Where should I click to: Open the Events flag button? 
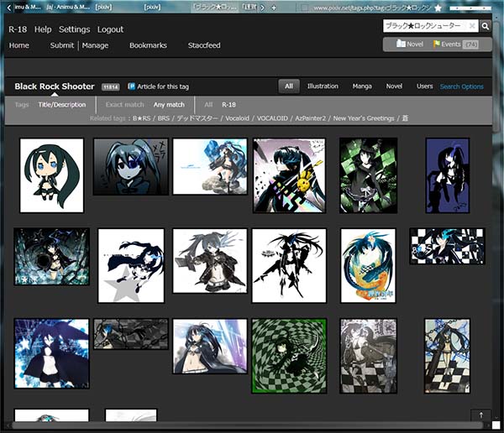click(455, 44)
